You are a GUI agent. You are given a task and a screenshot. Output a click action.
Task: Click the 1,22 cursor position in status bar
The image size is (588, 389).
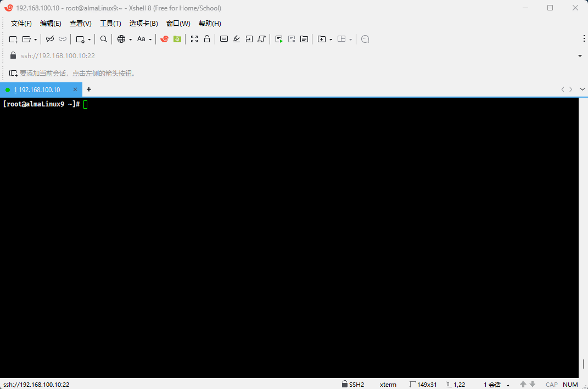[456, 385]
